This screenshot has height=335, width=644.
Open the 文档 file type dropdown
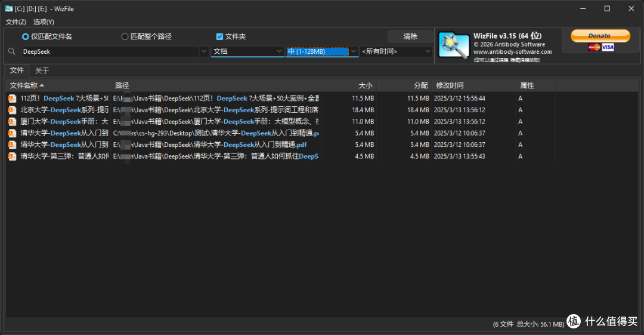tap(247, 51)
